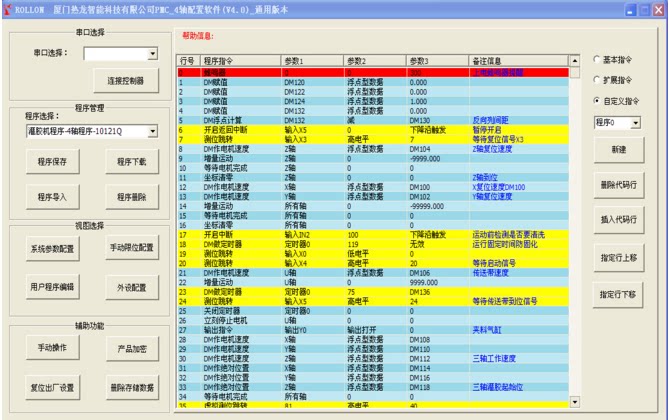Select row 26 instruction 立刻停止电机
Viewport: 669px width, 420px height.
click(225, 320)
